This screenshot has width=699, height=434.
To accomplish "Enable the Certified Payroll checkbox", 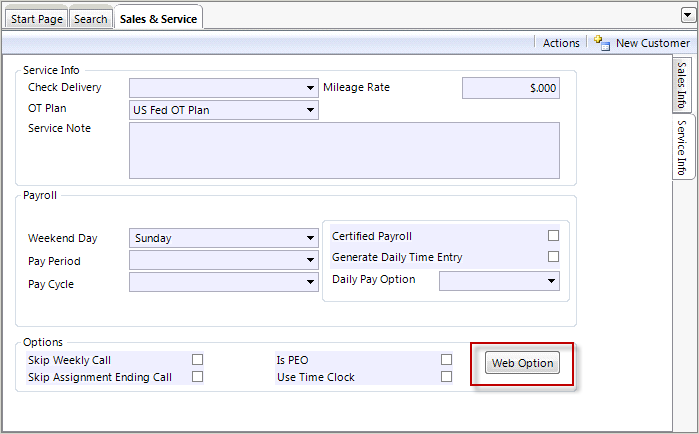I will coord(553,236).
